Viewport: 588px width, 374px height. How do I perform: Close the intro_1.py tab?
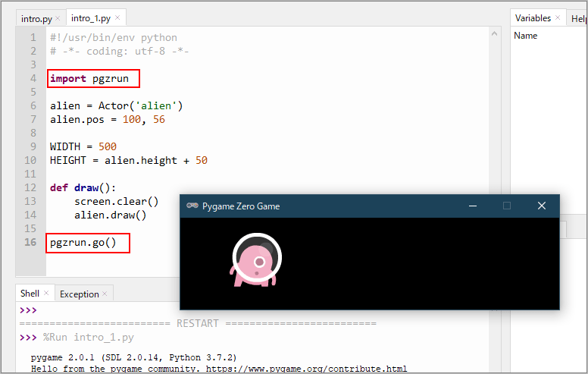click(x=117, y=17)
